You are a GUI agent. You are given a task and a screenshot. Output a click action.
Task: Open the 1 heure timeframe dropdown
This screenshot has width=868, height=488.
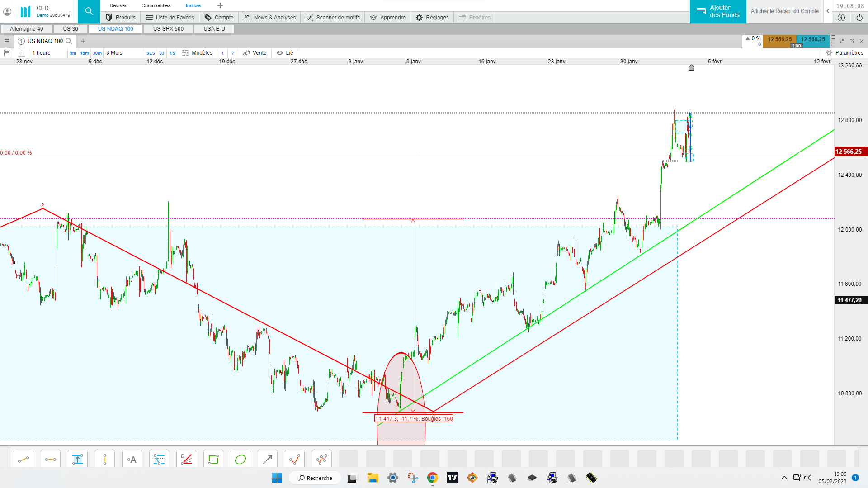pos(42,53)
